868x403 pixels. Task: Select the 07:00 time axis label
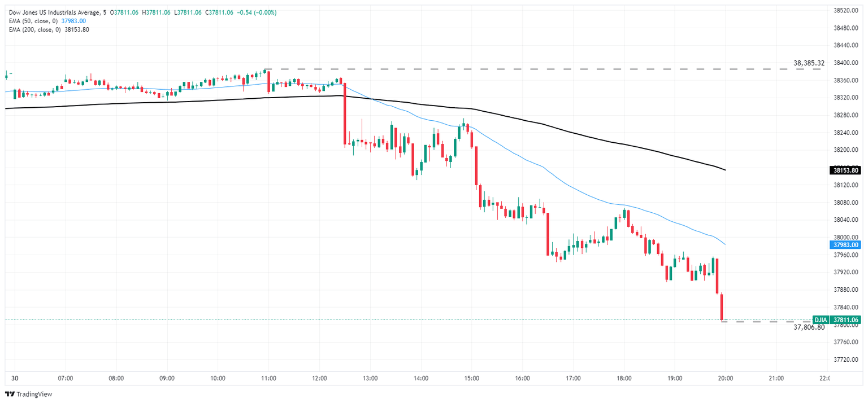click(66, 378)
